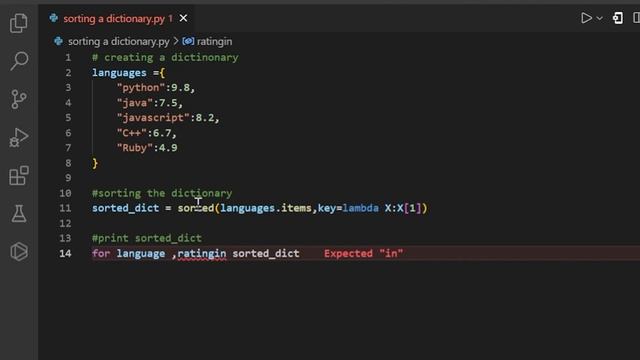This screenshot has height=360, width=640.
Task: Click the "C++":6.7 entry
Action: [147, 133]
